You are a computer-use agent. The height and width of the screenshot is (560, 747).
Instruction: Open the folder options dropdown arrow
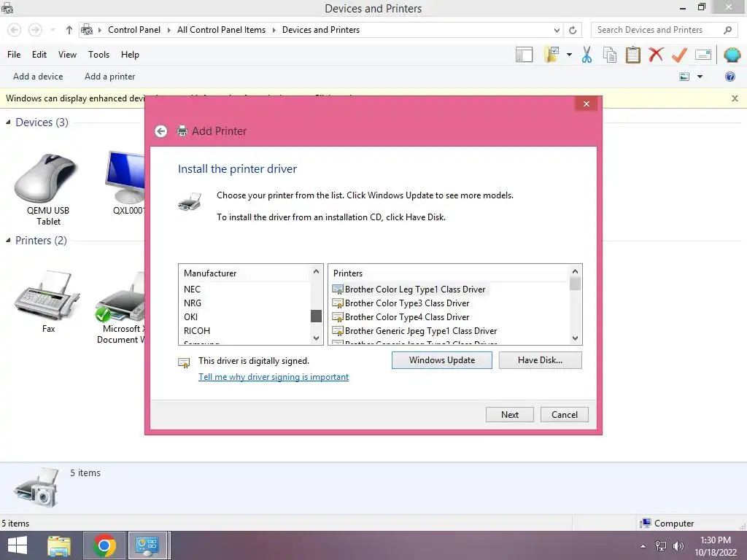[569, 55]
